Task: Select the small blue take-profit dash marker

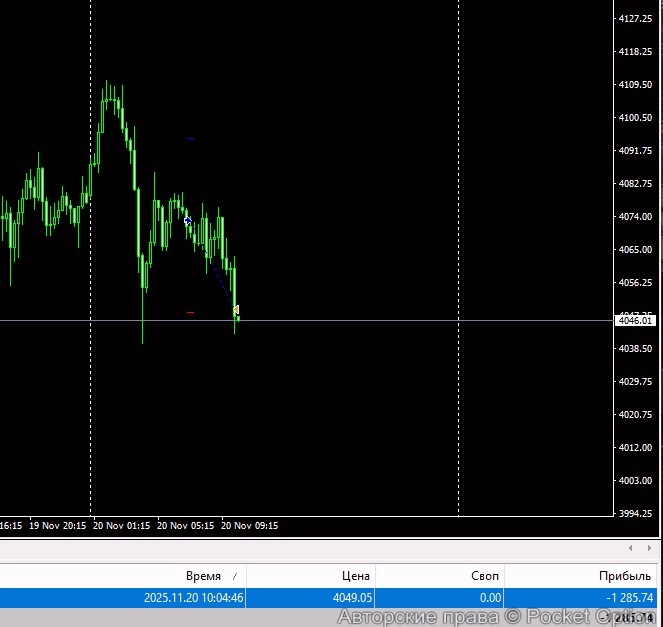Action: coord(191,138)
